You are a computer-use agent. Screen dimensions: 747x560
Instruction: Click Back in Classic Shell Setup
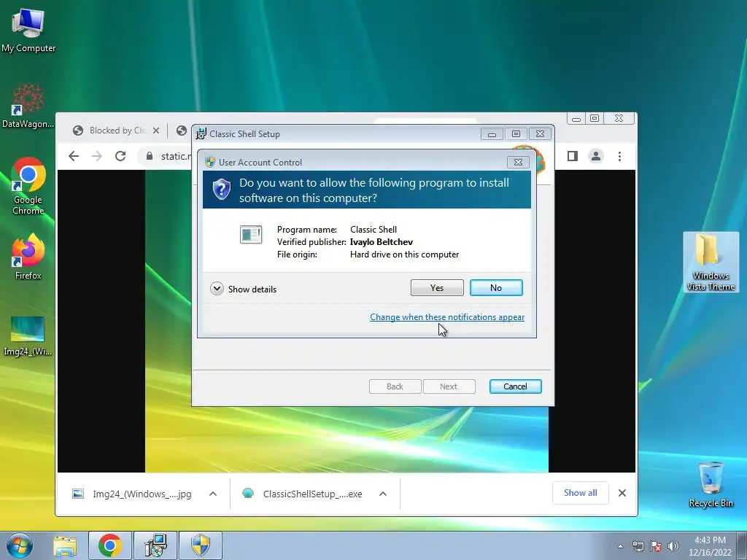[x=395, y=386]
